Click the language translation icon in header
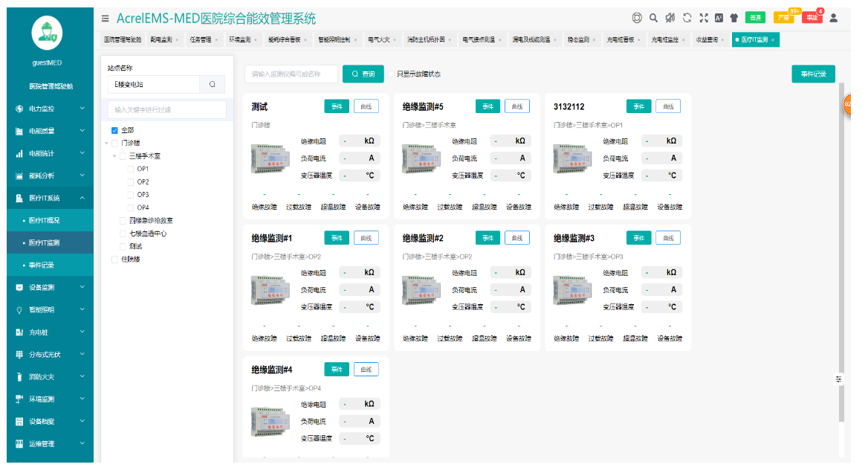Image resolution: width=868 pixels, height=473 pixels. coord(719,18)
